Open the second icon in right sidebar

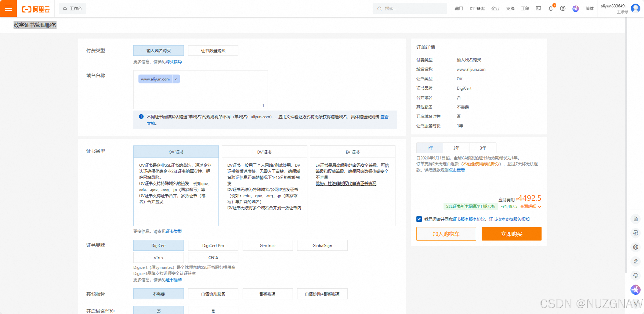tap(635, 233)
